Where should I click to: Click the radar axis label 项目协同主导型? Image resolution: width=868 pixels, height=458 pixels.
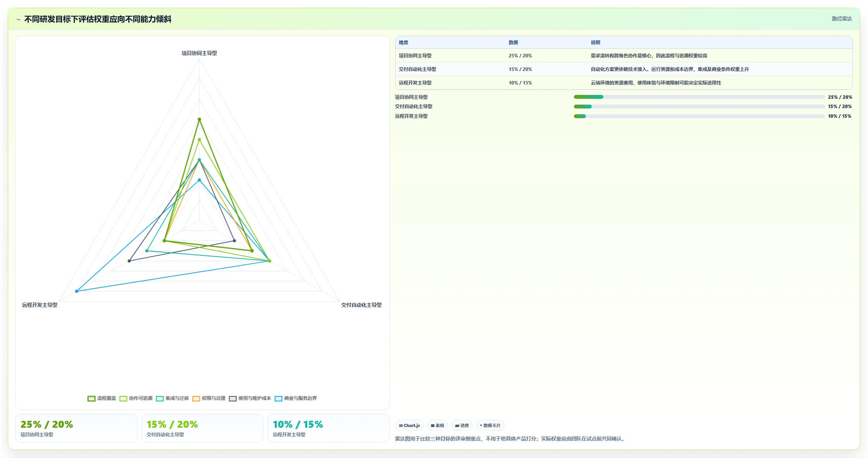pyautogui.click(x=199, y=53)
